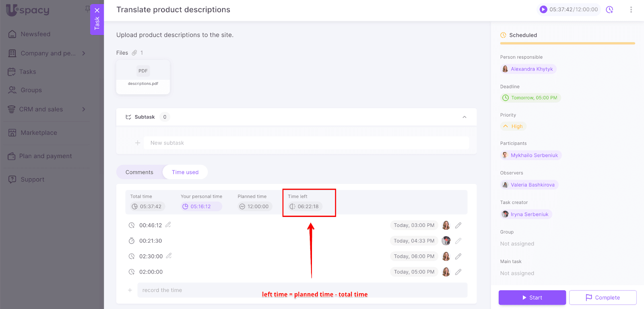Screen dimensions: 644x309
Task: Click the clock icon of the 00:46:12 entry
Action: 132,225
